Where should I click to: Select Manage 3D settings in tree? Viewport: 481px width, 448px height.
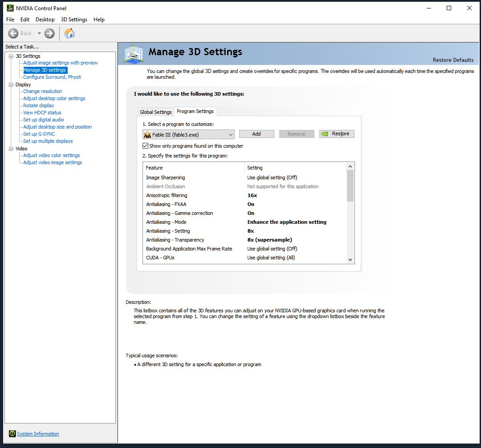click(45, 70)
